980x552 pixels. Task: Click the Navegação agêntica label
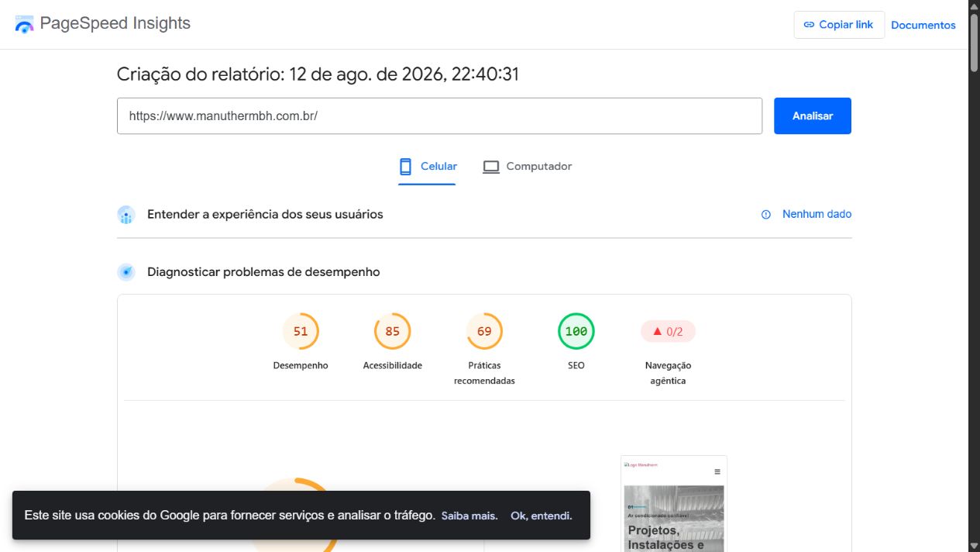668,373
